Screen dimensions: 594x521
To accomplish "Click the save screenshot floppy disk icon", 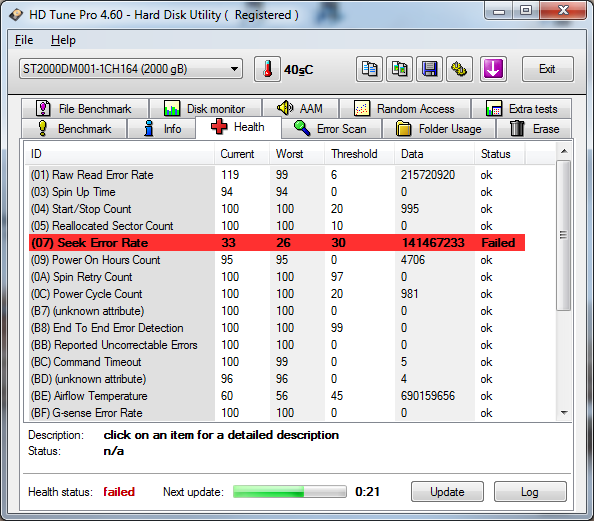I will coord(429,69).
